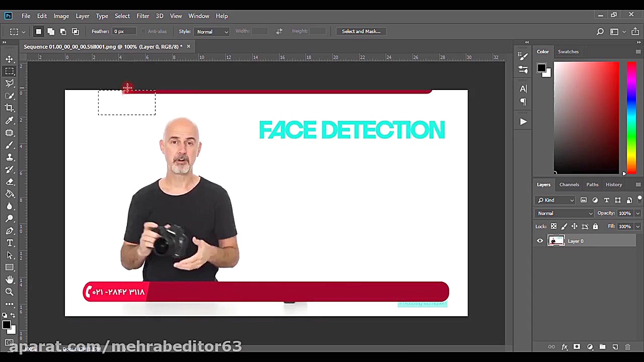Select the Crop tool
Screen dimensions: 644x362
(x=10, y=108)
